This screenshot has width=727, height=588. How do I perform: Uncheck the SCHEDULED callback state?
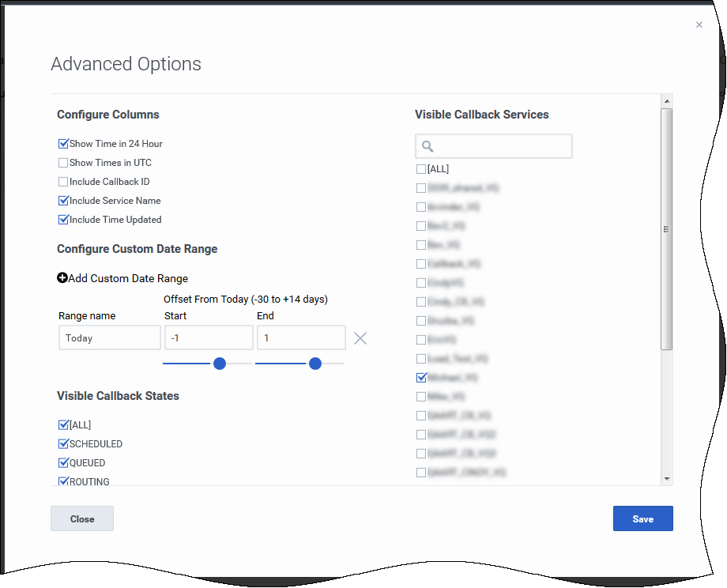pos(63,444)
